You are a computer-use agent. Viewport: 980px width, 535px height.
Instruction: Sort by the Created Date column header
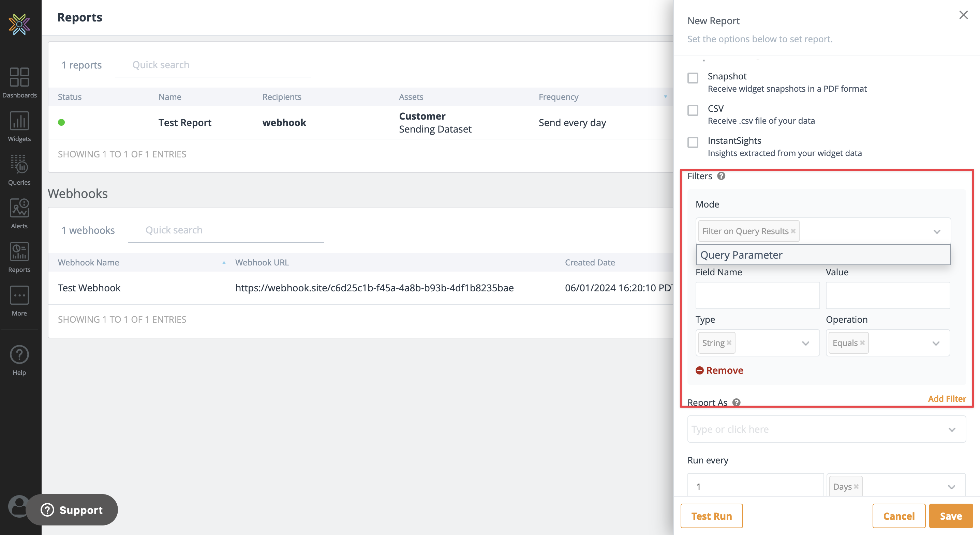pos(590,262)
